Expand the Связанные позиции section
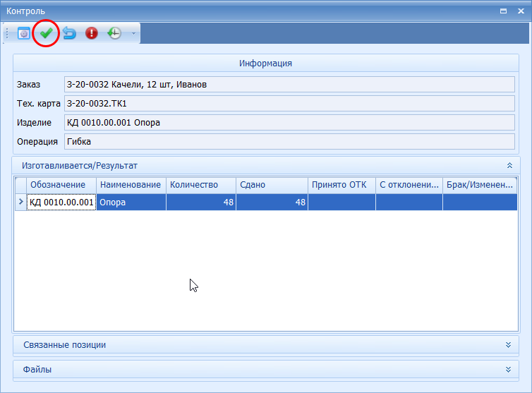This screenshot has width=532, height=393. (x=508, y=345)
